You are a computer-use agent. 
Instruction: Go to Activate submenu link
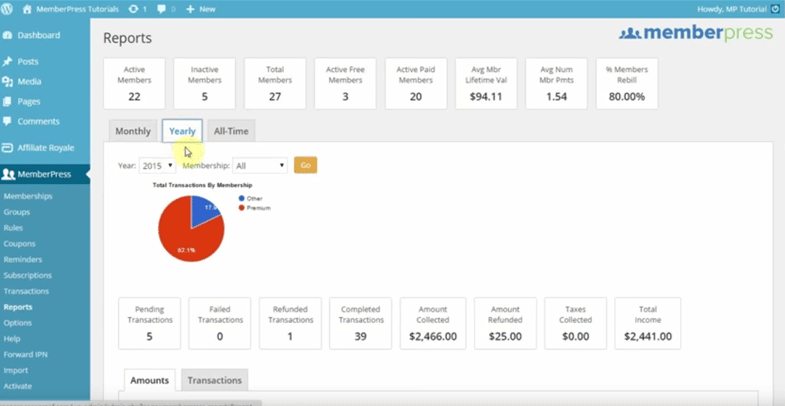(18, 386)
